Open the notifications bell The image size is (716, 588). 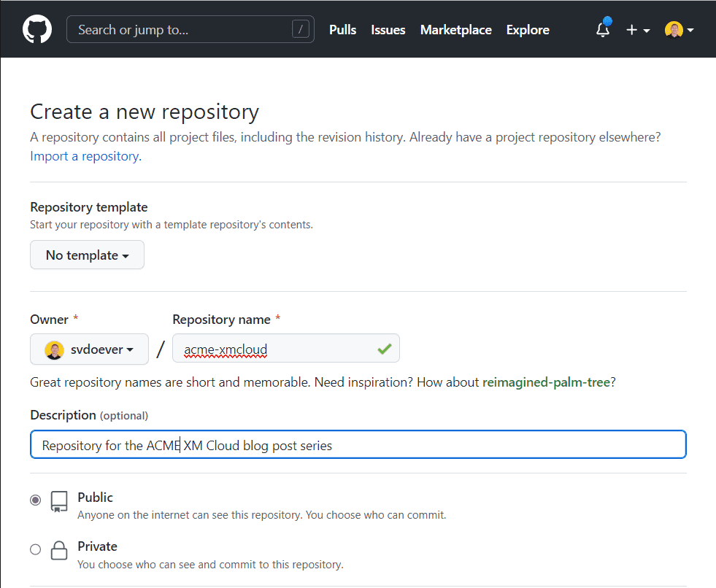[x=603, y=30]
